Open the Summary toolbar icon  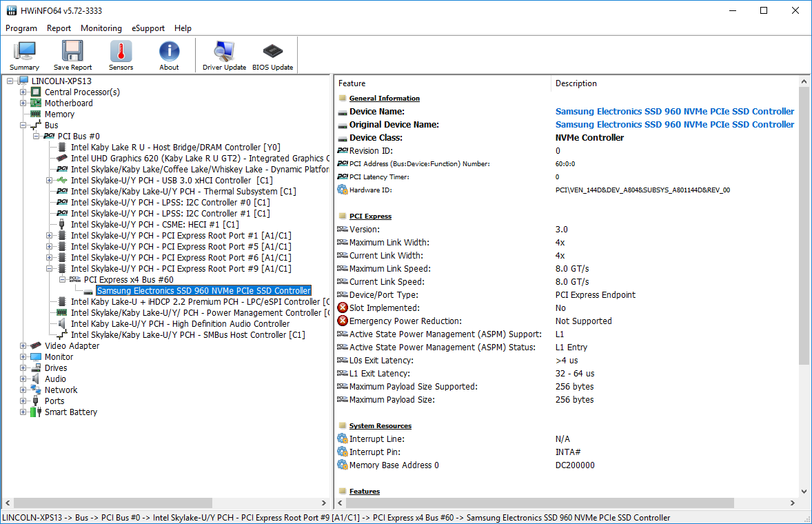click(24, 55)
